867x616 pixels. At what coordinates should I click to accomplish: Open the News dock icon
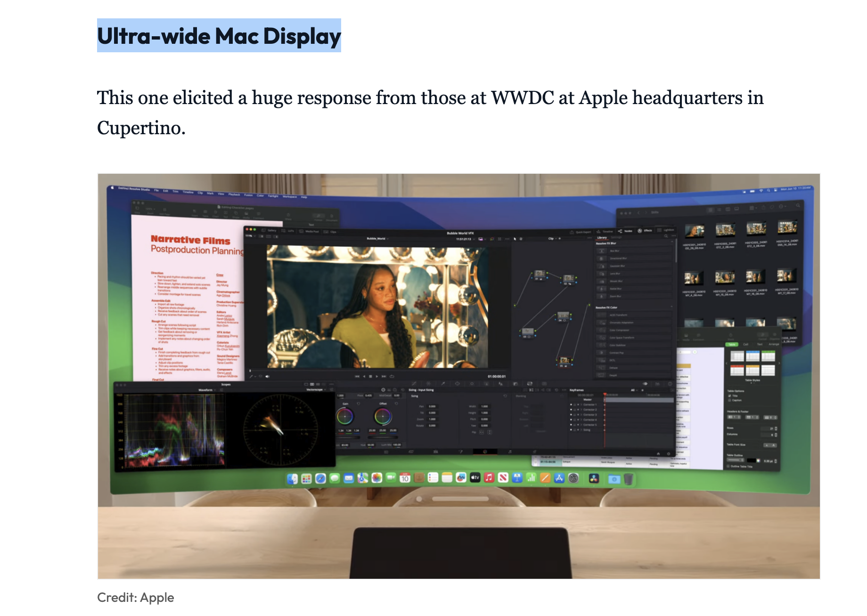tap(503, 478)
